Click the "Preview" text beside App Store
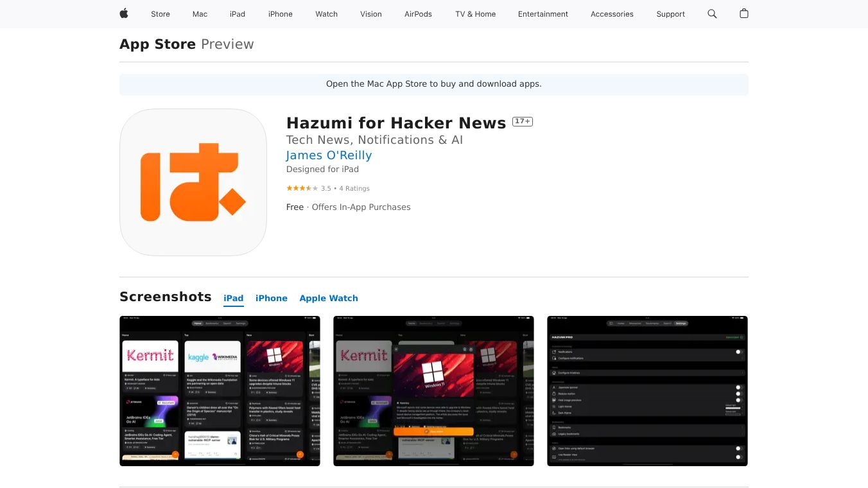868x488 pixels. click(227, 44)
